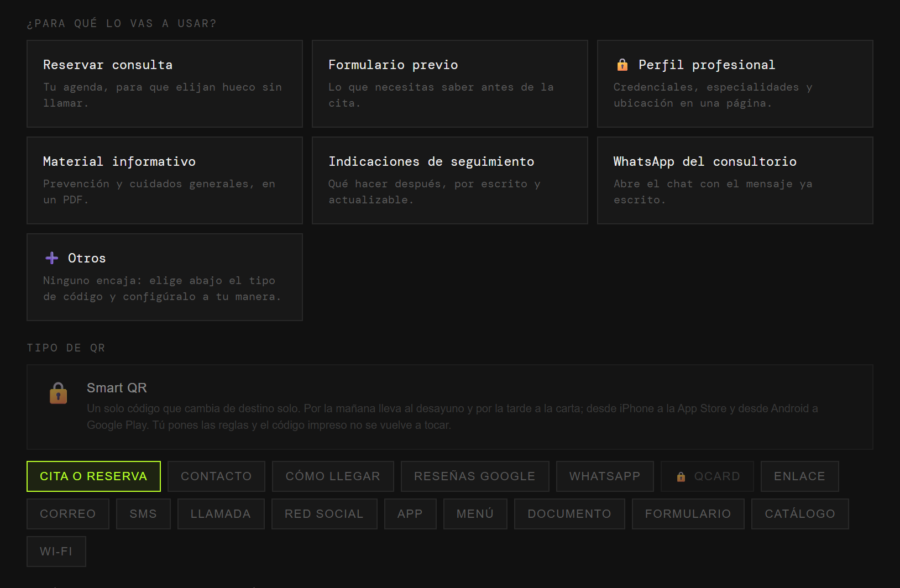900x588 pixels.
Task: Select the WhatsApp del consultorio card
Action: [735, 180]
